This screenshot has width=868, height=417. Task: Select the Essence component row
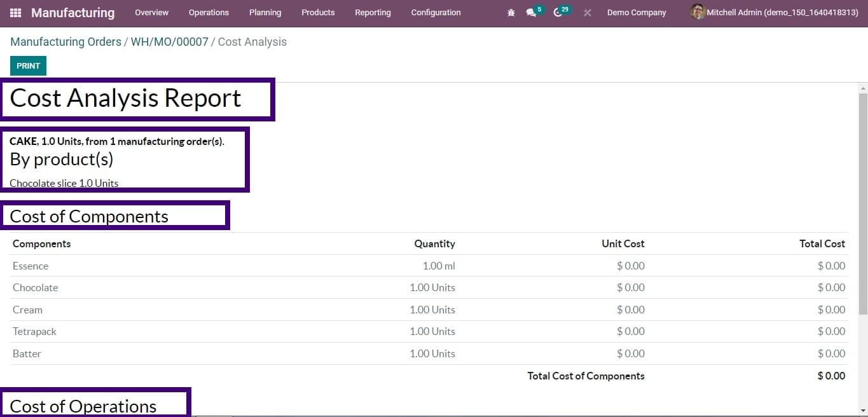429,266
